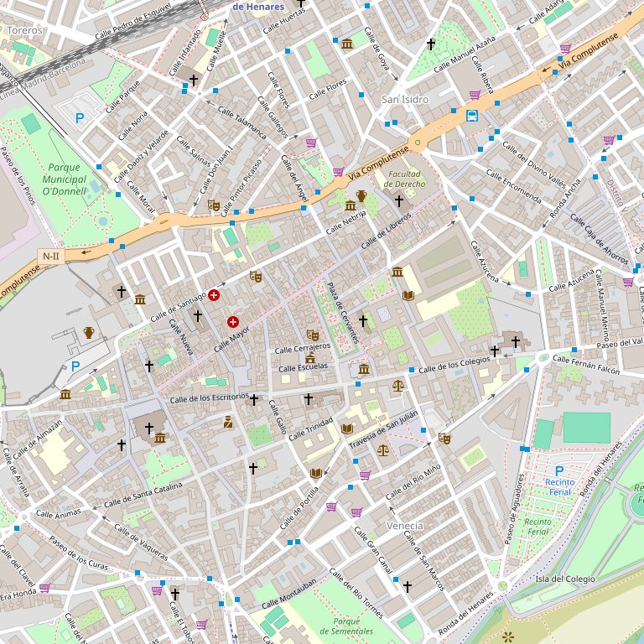Click the Calle Talamanca street label
The width and height of the screenshot is (644, 644).
[242, 122]
